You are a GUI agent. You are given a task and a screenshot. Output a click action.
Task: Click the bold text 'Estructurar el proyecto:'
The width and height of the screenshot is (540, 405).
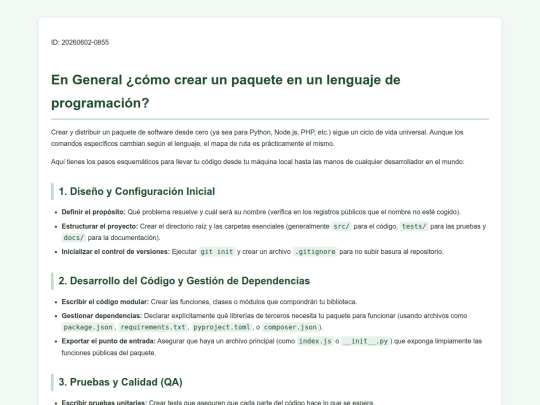click(x=100, y=227)
